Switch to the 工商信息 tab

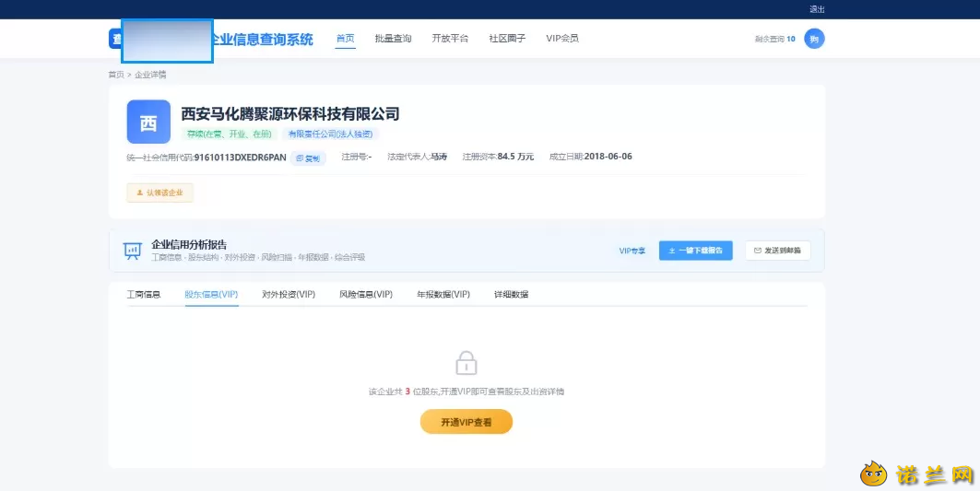(144, 294)
